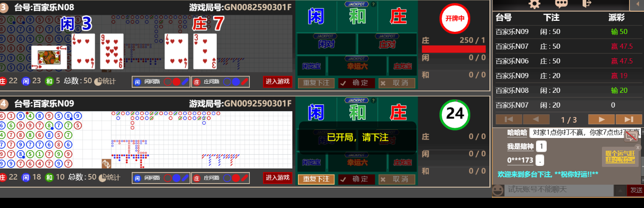
Task: Click road map switch icon on N09
Action: (x=106, y=163)
